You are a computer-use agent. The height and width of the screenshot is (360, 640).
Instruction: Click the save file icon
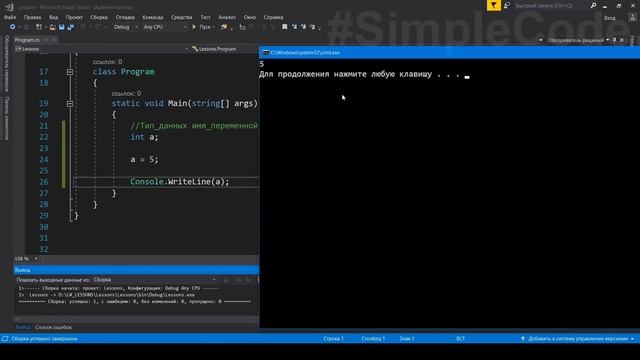coord(61,27)
